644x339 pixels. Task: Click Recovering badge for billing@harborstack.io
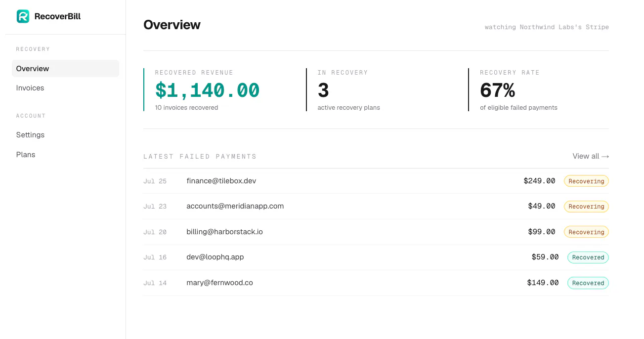586,232
